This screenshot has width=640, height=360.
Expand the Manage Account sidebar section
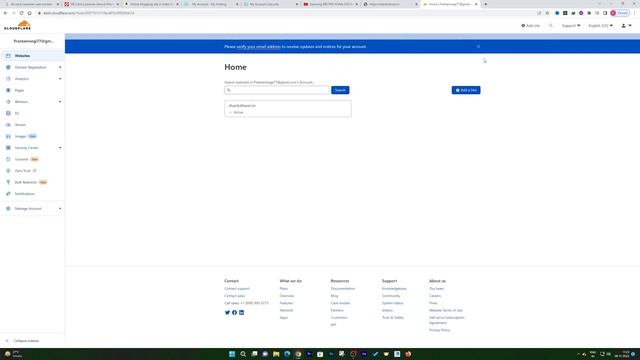[60, 209]
